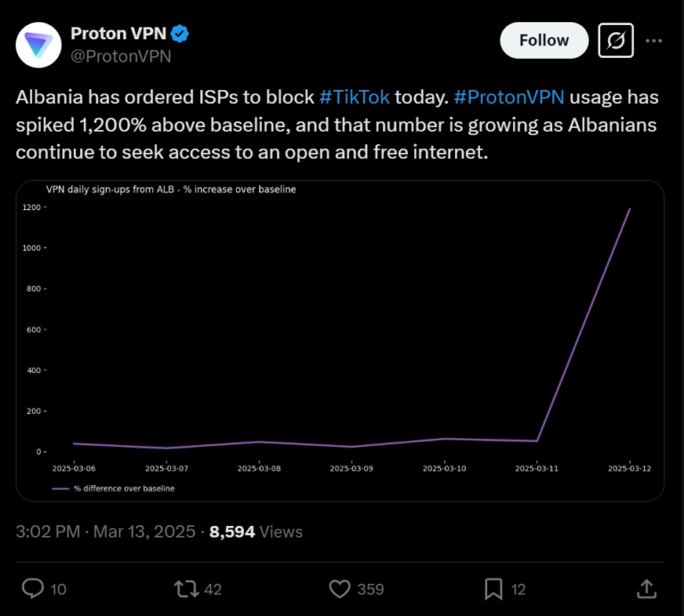Follow the Proton VPN account
684x616 pixels.
pyautogui.click(x=544, y=41)
